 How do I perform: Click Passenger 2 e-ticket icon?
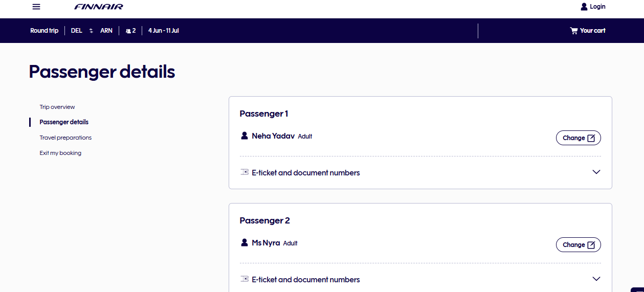(x=245, y=279)
